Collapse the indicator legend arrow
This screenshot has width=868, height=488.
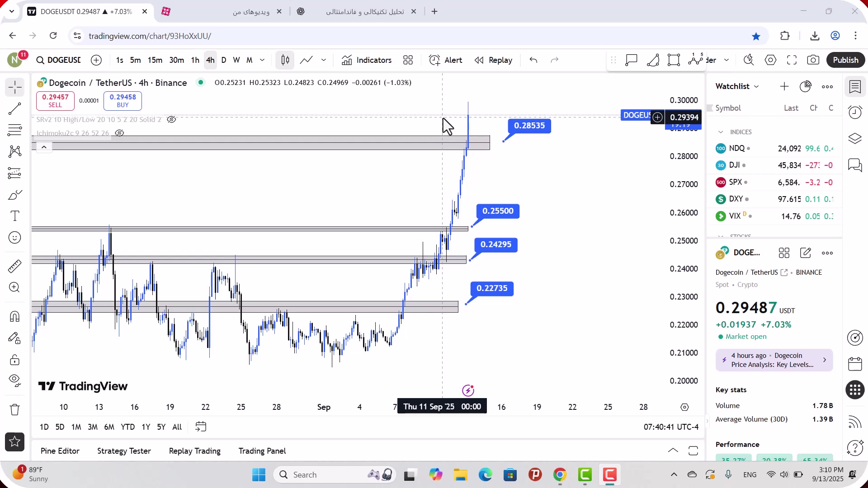(44, 147)
